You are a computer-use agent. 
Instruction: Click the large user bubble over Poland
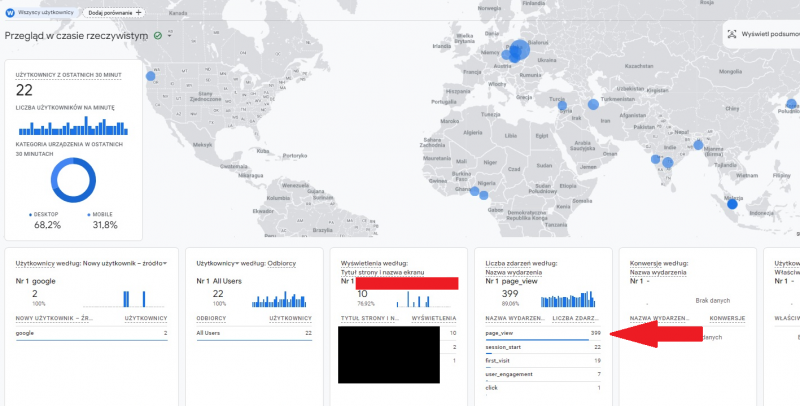518,50
